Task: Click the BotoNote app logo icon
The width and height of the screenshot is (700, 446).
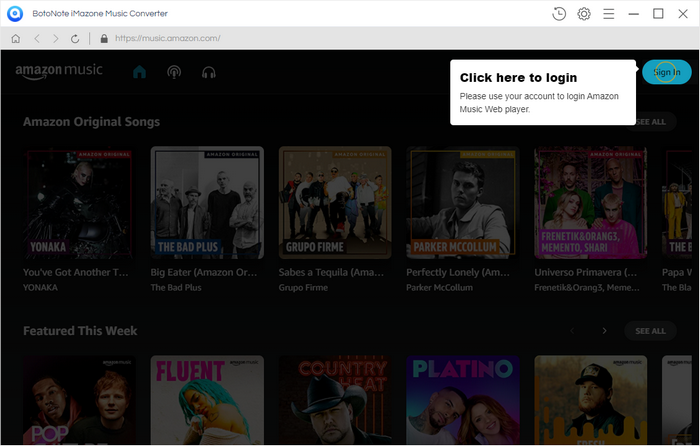Action: pos(15,13)
